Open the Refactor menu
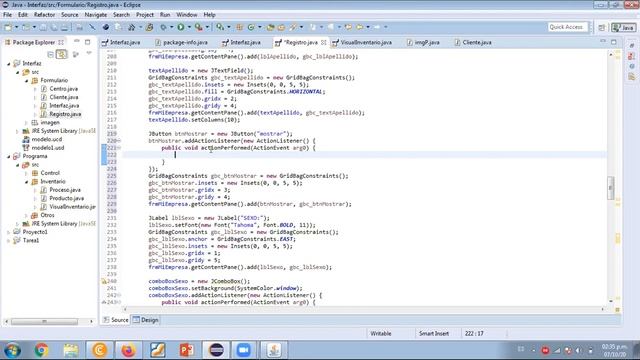This screenshot has height=360, width=640. tap(44, 15)
